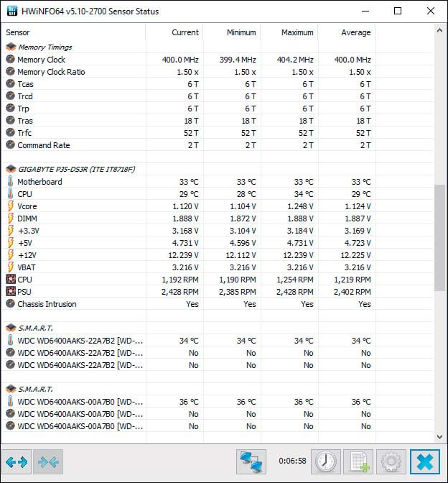Start logging with the sheet-plus icon
Image resolution: width=448 pixels, height=483 pixels.
[x=358, y=461]
